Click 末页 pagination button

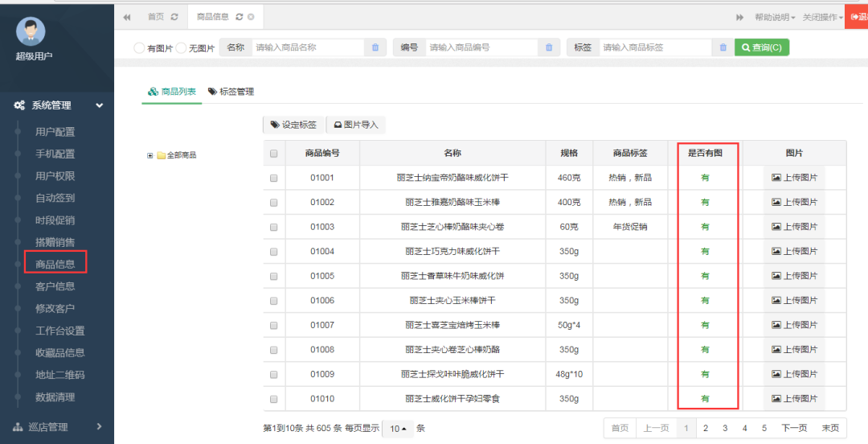point(830,428)
